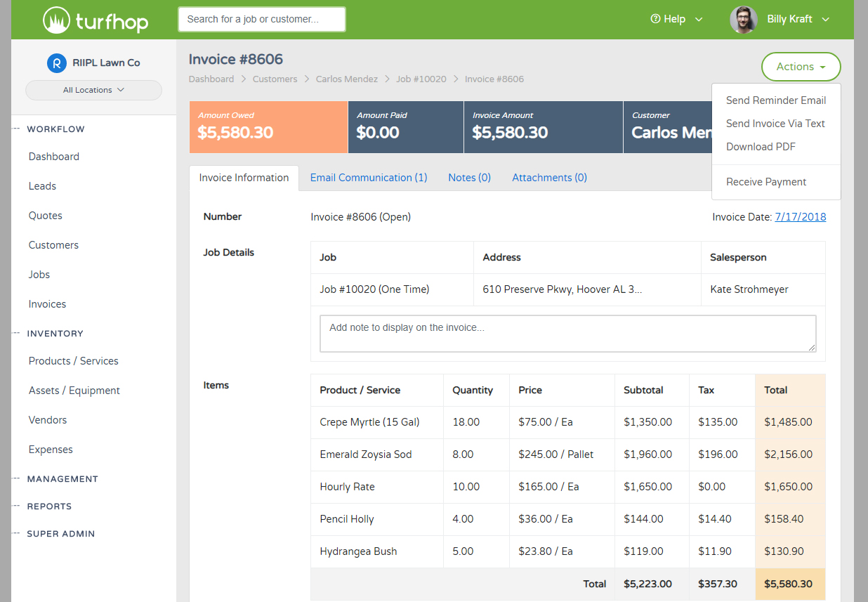
Task: Open the Attachments tab
Action: (549, 177)
